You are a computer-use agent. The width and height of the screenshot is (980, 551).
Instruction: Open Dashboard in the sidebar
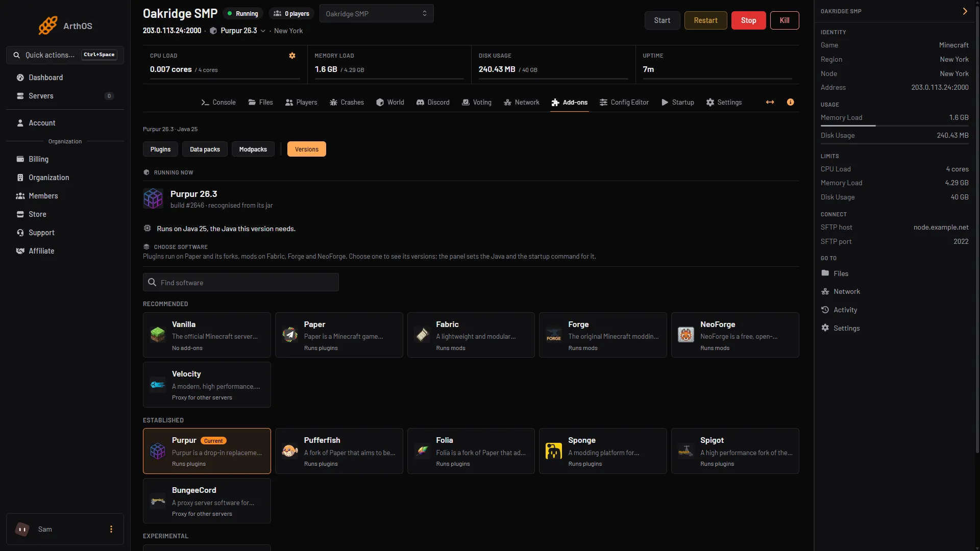click(65, 78)
